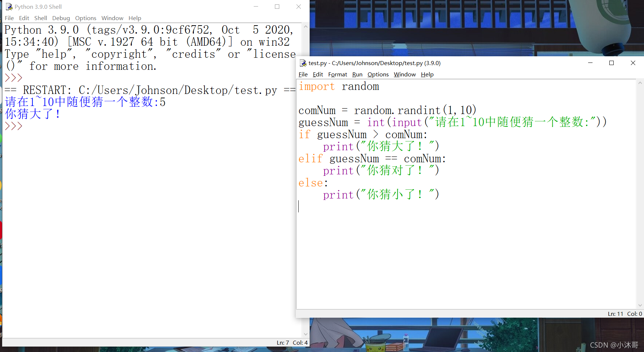Click the '你猜大了！' output in shell
Viewport: 644px width, 352px height.
click(x=32, y=114)
